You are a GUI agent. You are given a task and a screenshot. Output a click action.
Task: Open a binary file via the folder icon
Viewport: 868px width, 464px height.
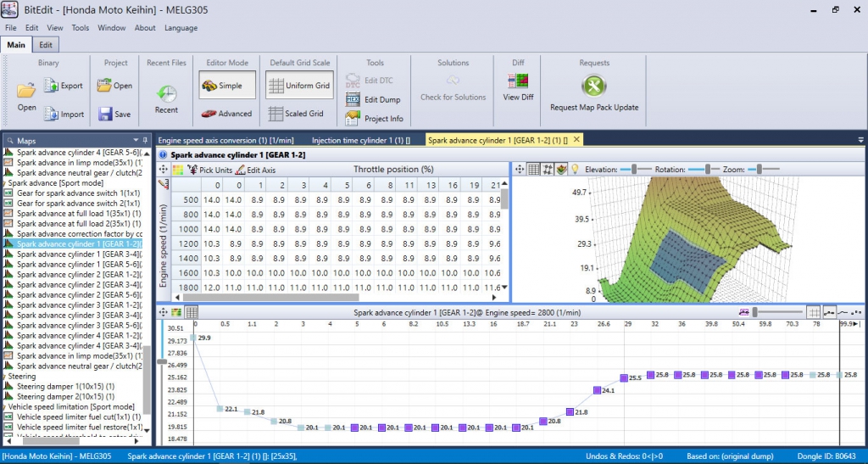coord(26,91)
